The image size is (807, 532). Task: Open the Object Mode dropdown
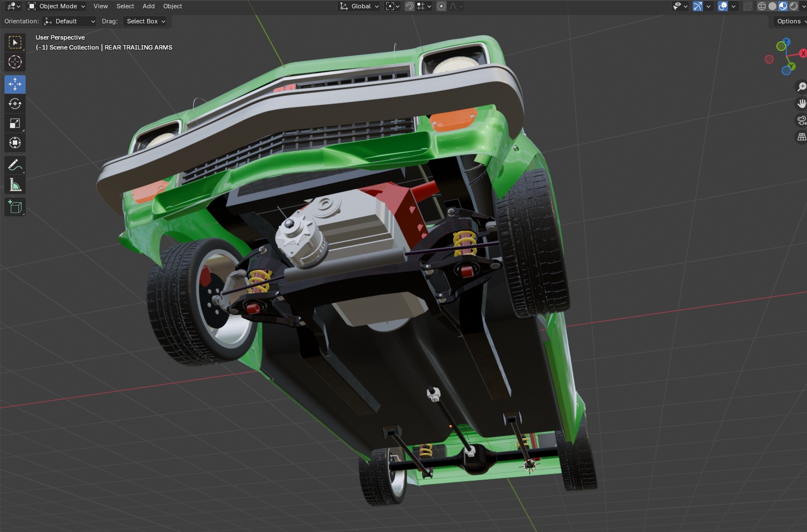coord(57,6)
